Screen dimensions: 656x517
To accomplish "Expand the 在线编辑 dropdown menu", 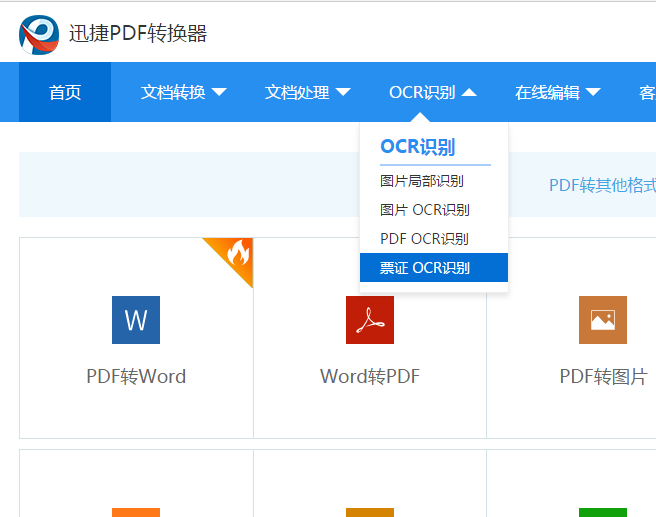I will click(x=558, y=92).
